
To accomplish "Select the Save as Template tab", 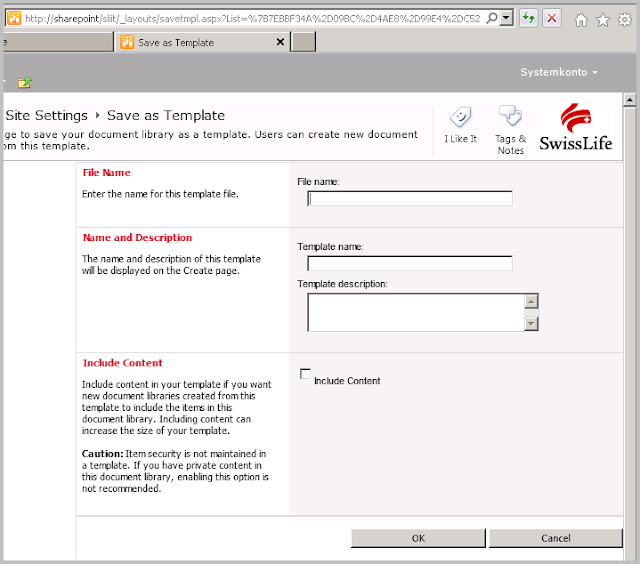I will coord(202,42).
